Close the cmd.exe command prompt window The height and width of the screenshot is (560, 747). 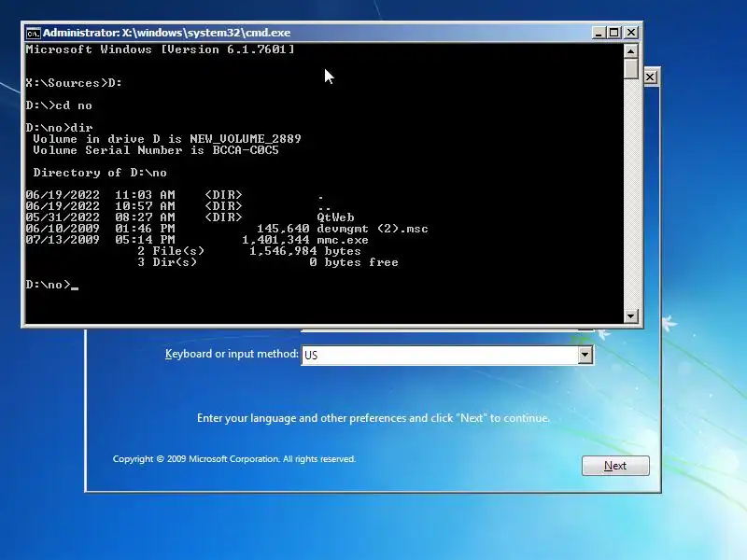click(x=631, y=33)
